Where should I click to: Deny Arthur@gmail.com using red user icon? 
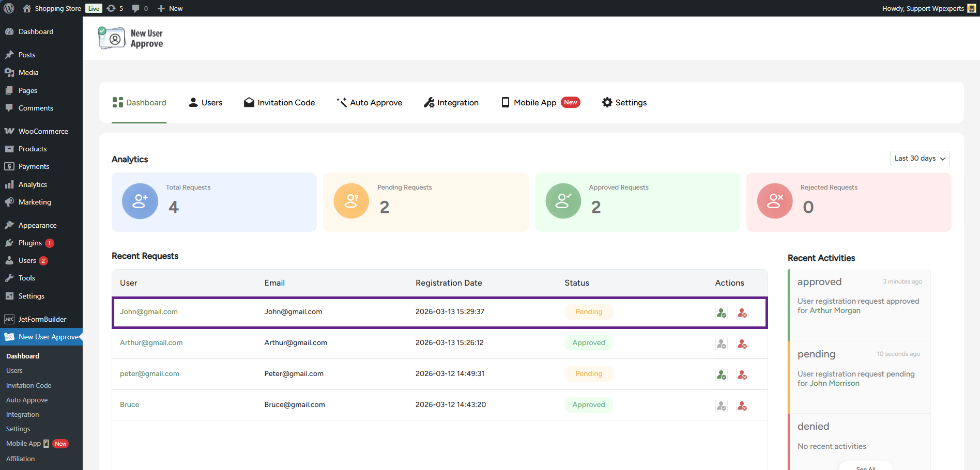(x=742, y=343)
